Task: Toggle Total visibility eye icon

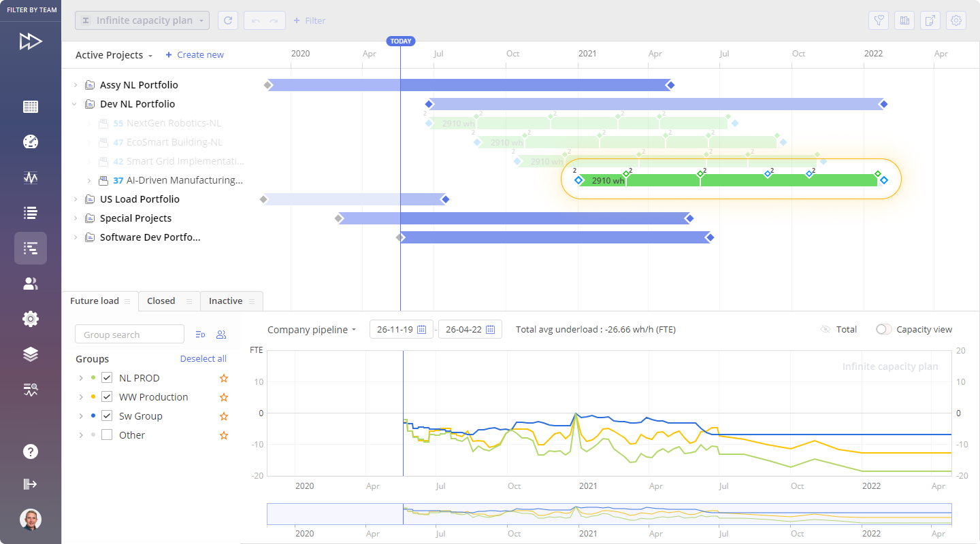Action: click(x=826, y=329)
